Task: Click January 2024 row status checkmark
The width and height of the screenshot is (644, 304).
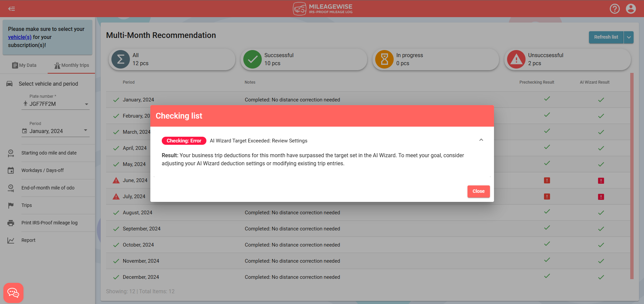Action: click(x=116, y=100)
